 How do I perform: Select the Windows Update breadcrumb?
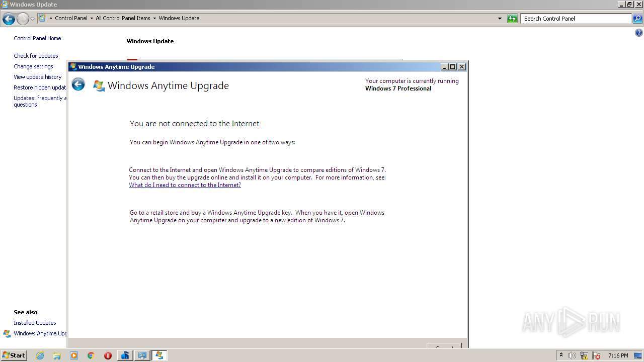179,18
